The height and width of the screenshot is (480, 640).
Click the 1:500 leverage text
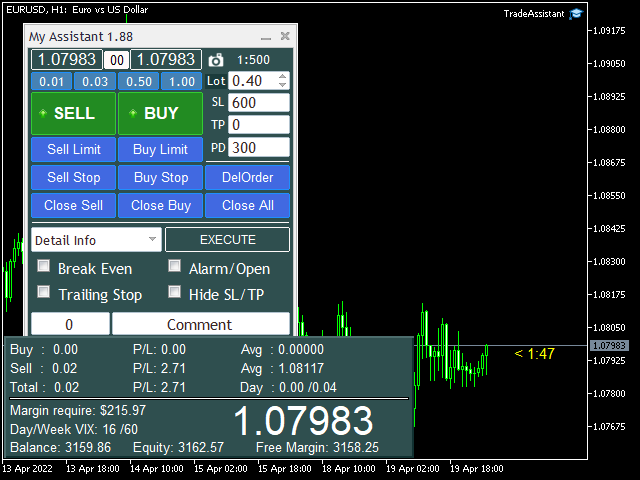coord(253,60)
